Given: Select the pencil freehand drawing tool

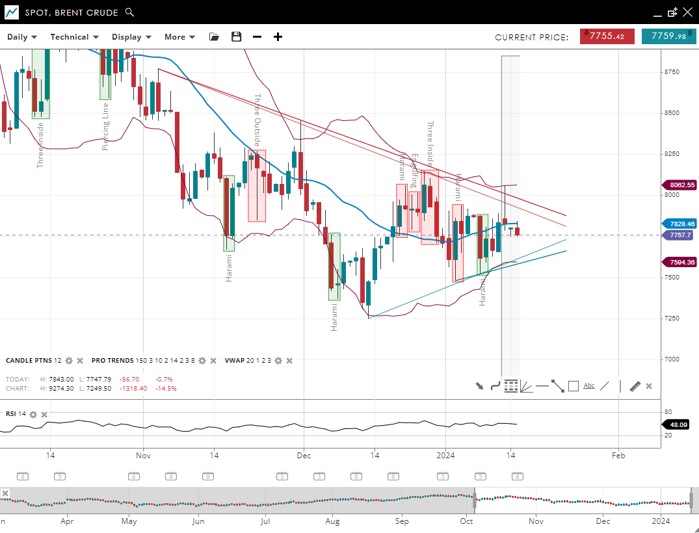Looking at the screenshot, I should tap(634, 386).
